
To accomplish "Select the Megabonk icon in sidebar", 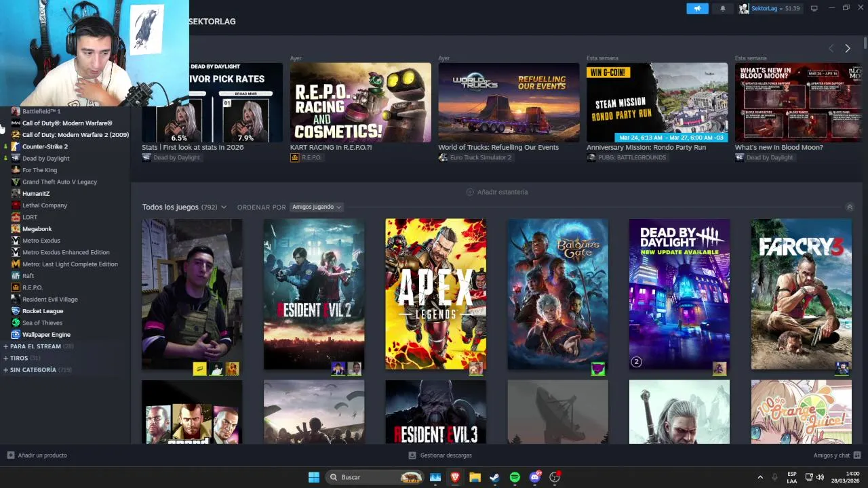I will [x=16, y=228].
